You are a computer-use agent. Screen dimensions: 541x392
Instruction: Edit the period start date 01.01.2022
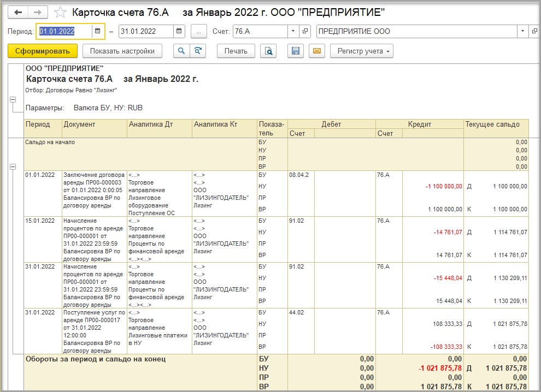(x=64, y=31)
